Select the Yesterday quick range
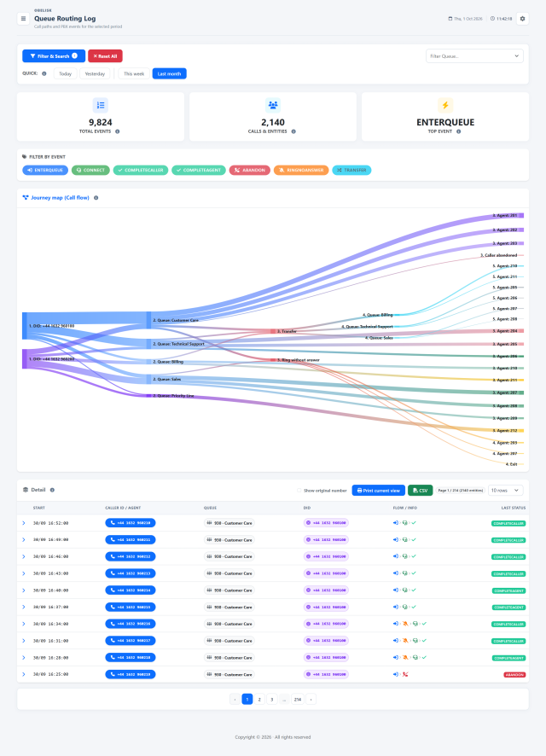This screenshot has height=756, width=546. [x=95, y=73]
